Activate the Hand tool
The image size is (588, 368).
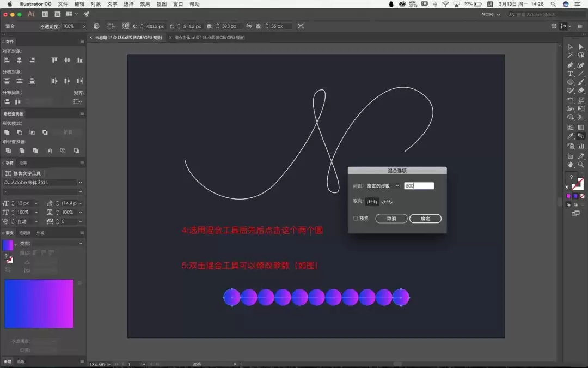tap(570, 165)
